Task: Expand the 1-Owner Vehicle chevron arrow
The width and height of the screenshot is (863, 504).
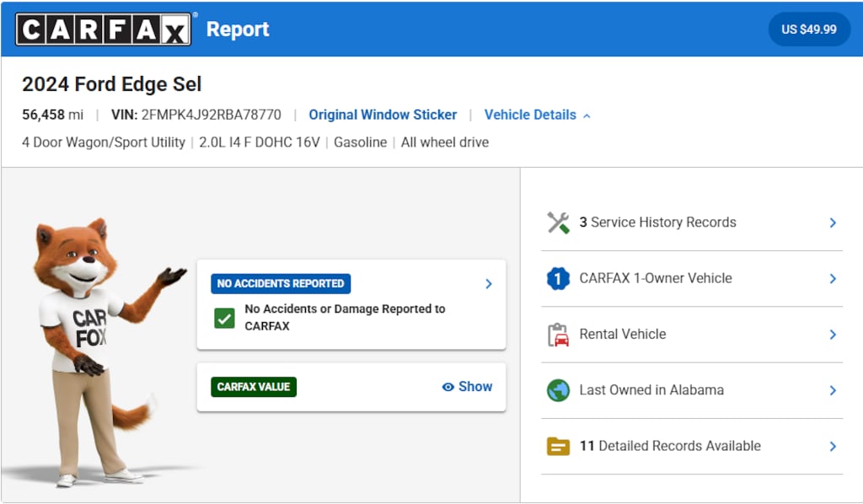Action: coord(833,279)
